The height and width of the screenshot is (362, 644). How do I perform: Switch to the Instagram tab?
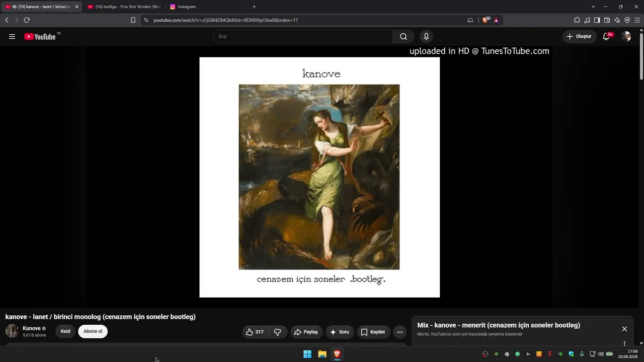point(206,7)
